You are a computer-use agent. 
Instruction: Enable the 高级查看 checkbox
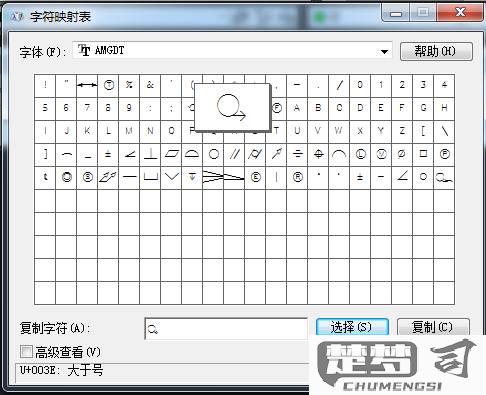pyautogui.click(x=26, y=352)
